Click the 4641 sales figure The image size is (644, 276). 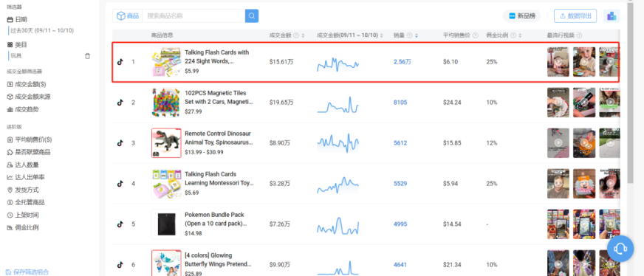pos(400,265)
